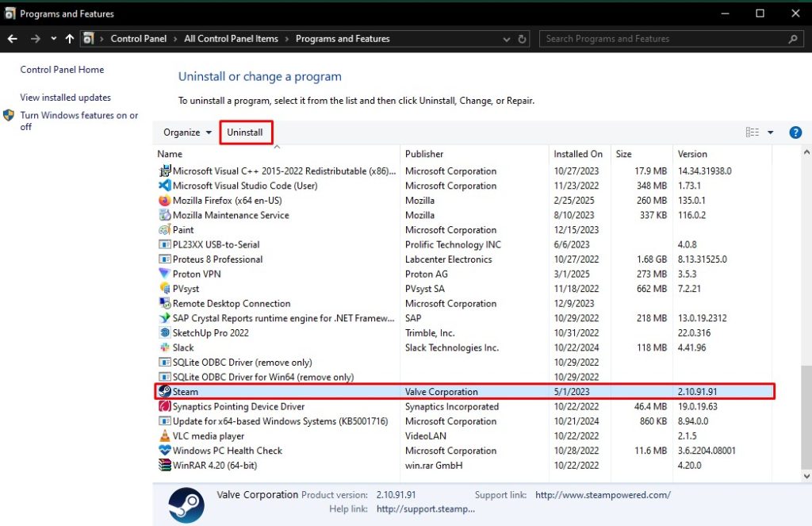
Task: Click the Mozilla Maintenance Service icon
Action: 165,214
